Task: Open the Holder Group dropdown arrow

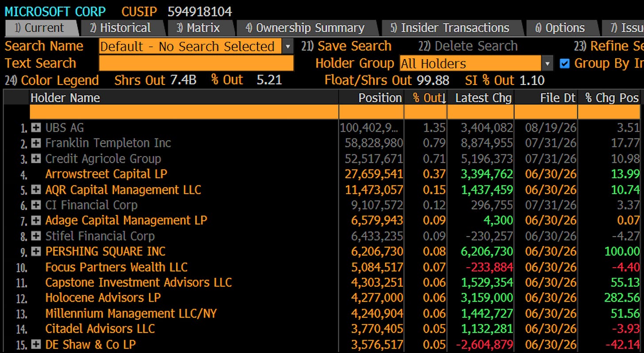Action: tap(548, 63)
